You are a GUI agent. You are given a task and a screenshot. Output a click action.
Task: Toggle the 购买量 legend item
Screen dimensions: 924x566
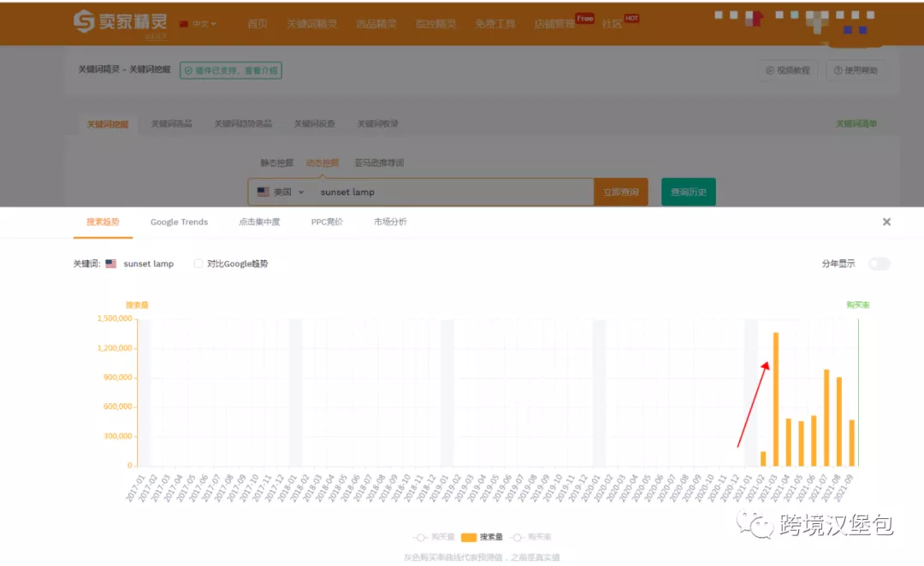(x=435, y=537)
